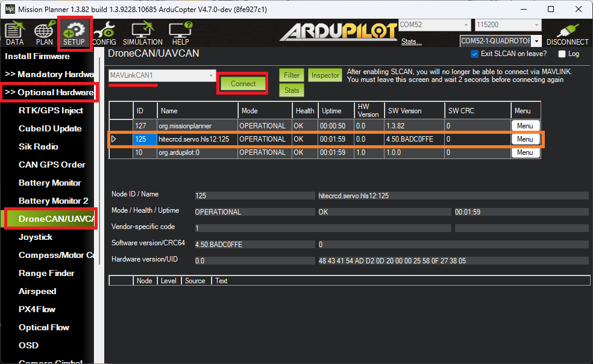Open the SIMULATION screen

[x=142, y=34]
